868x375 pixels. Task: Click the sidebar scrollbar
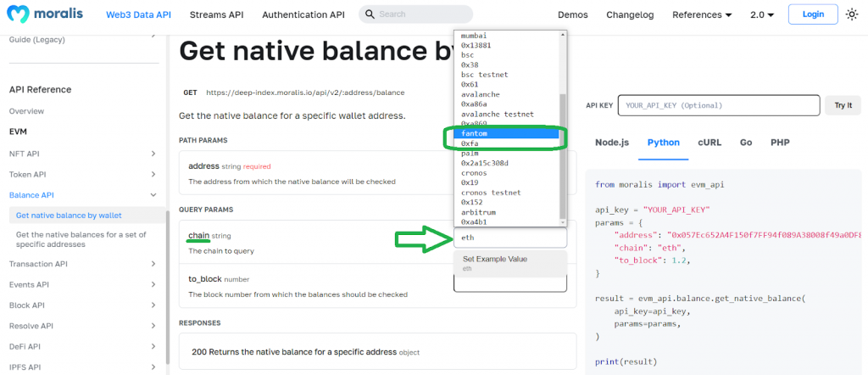coord(168,288)
